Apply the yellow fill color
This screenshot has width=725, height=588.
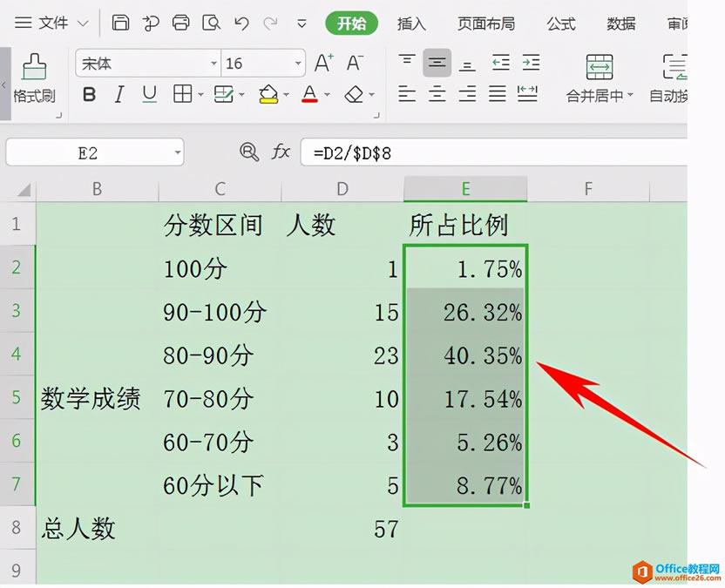tap(268, 94)
